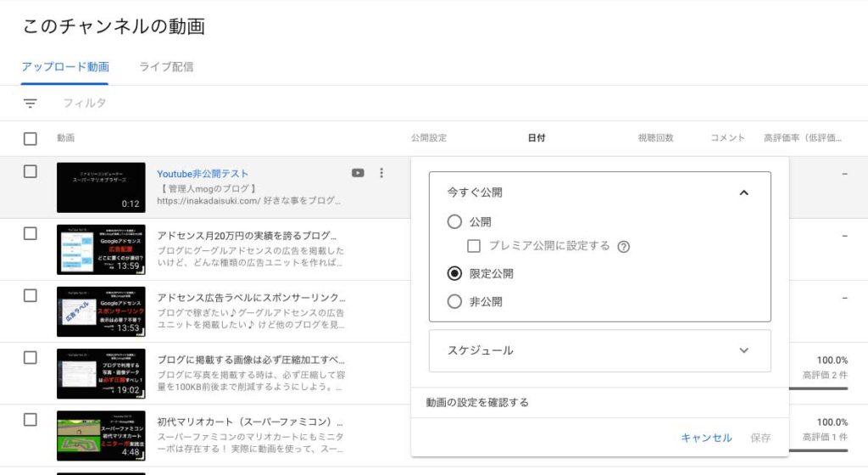
Task: Click the 初代マリオカート video thumbnail
Action: pos(101,435)
